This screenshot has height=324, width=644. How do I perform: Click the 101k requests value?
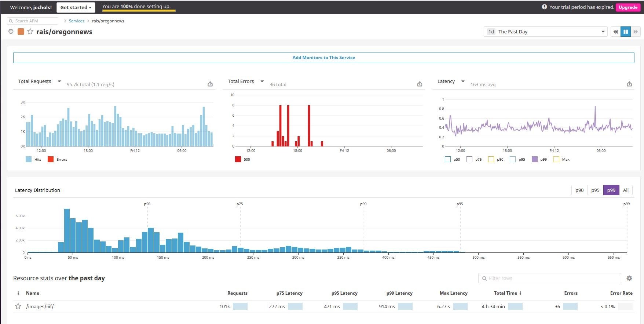point(224,306)
